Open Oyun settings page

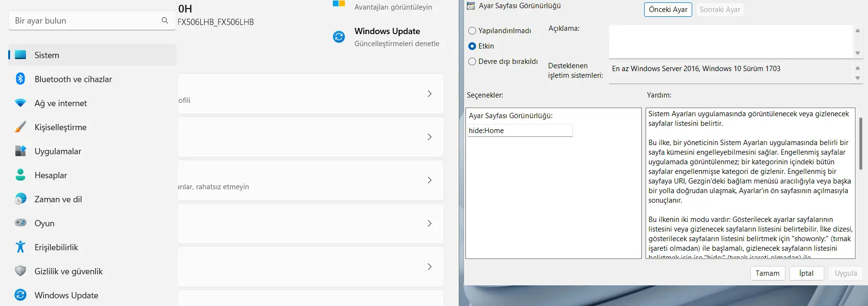pyautogui.click(x=92, y=223)
